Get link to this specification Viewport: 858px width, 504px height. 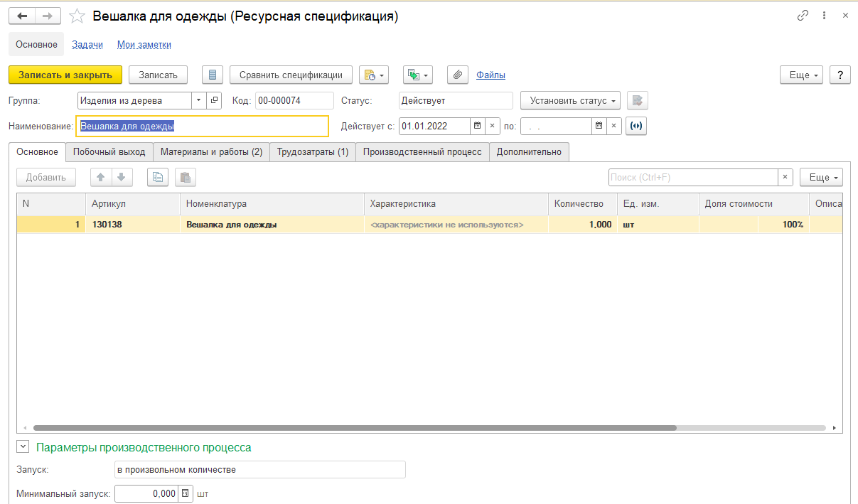(803, 16)
